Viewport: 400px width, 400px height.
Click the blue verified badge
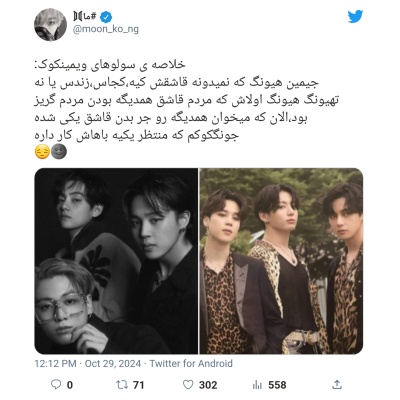point(106,17)
